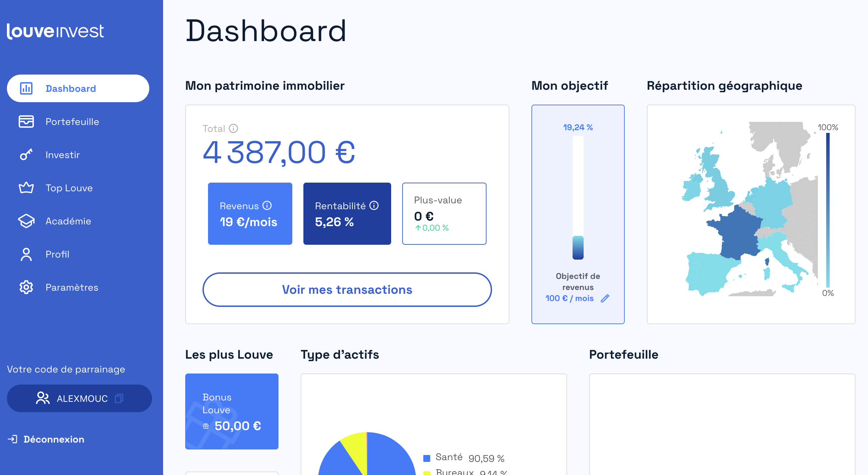Click the total amount 4 387,00 €
The image size is (868, 475).
tap(279, 152)
